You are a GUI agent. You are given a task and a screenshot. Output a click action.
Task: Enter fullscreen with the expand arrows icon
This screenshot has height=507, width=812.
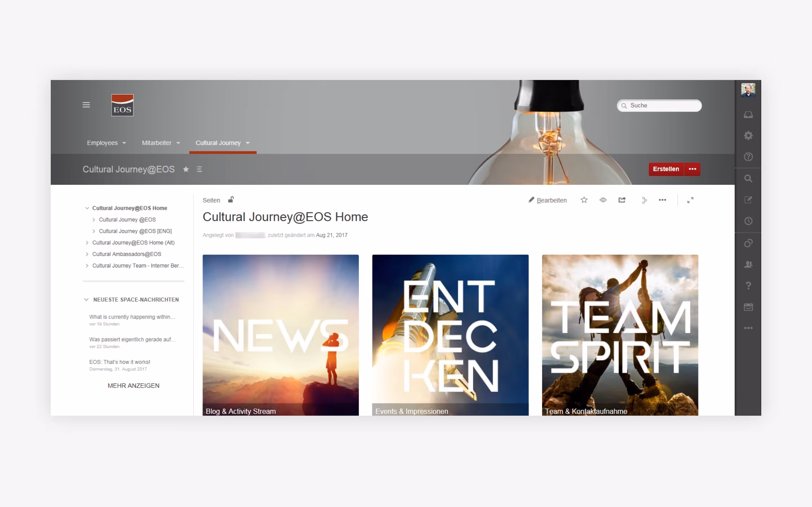pyautogui.click(x=690, y=200)
